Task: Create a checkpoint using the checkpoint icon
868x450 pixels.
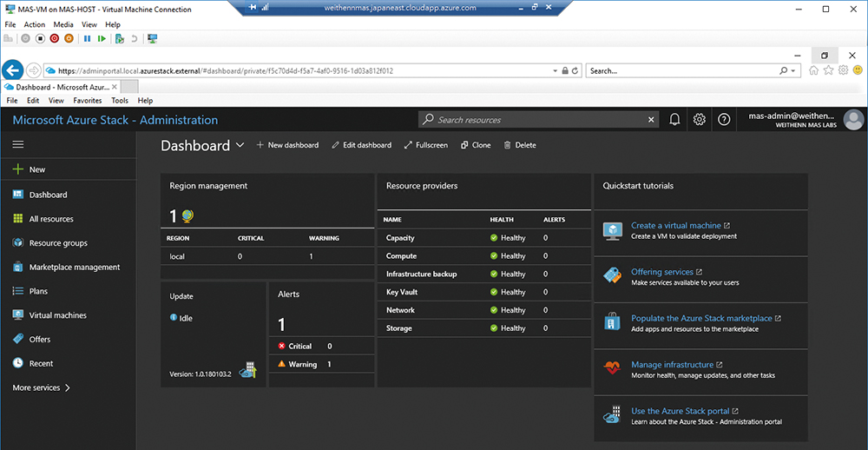Action: coord(120,39)
